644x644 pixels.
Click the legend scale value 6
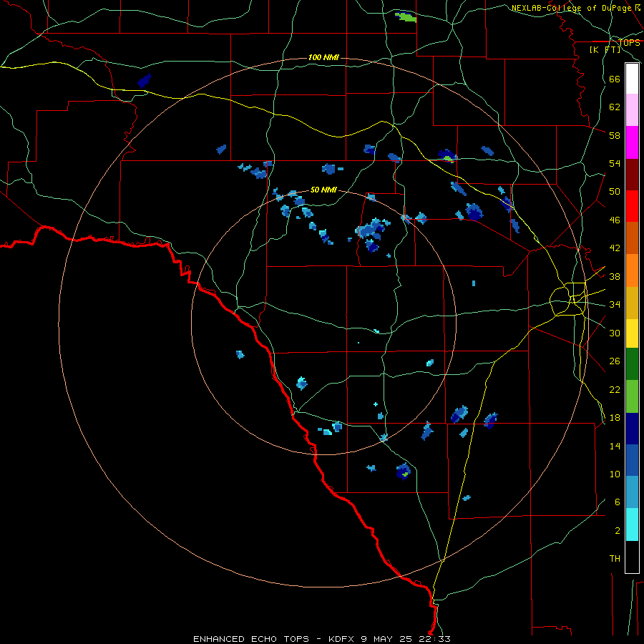coord(618,502)
